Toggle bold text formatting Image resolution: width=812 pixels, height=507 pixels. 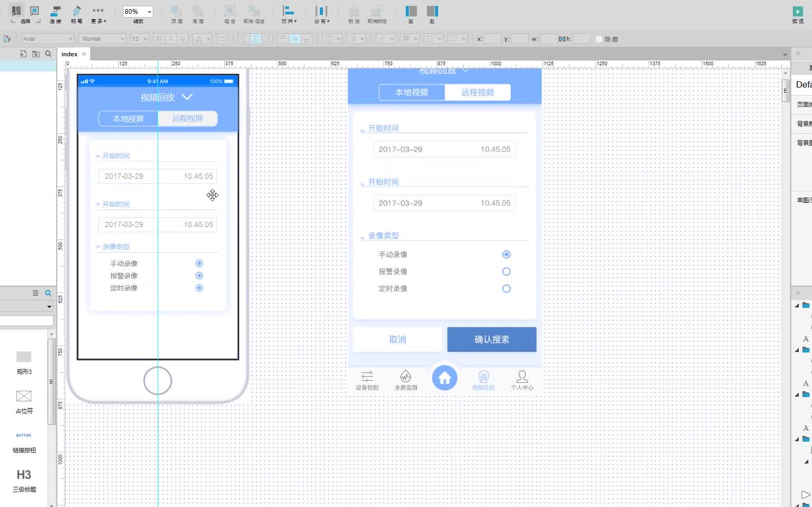[159, 39]
